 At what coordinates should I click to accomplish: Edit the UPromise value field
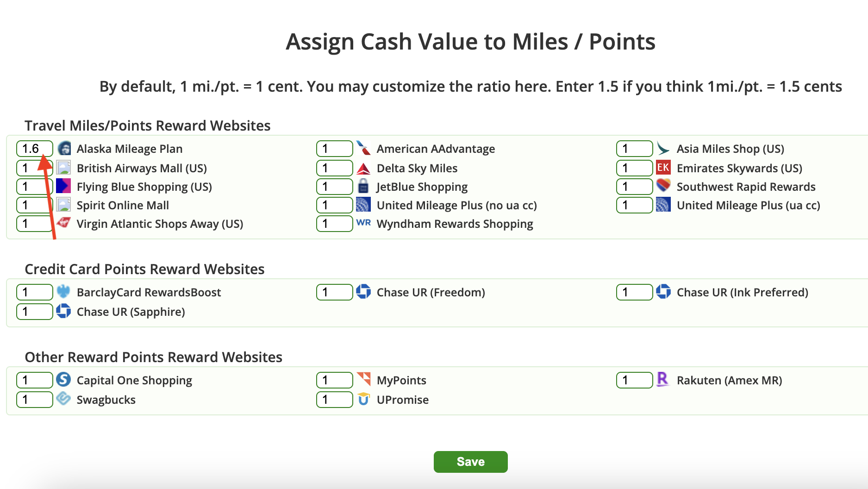pyautogui.click(x=335, y=400)
